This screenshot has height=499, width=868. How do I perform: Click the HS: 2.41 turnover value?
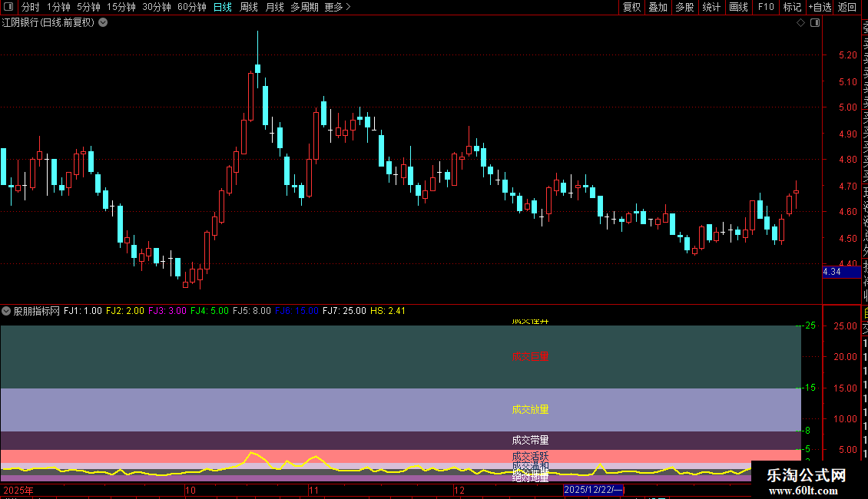pyautogui.click(x=387, y=311)
